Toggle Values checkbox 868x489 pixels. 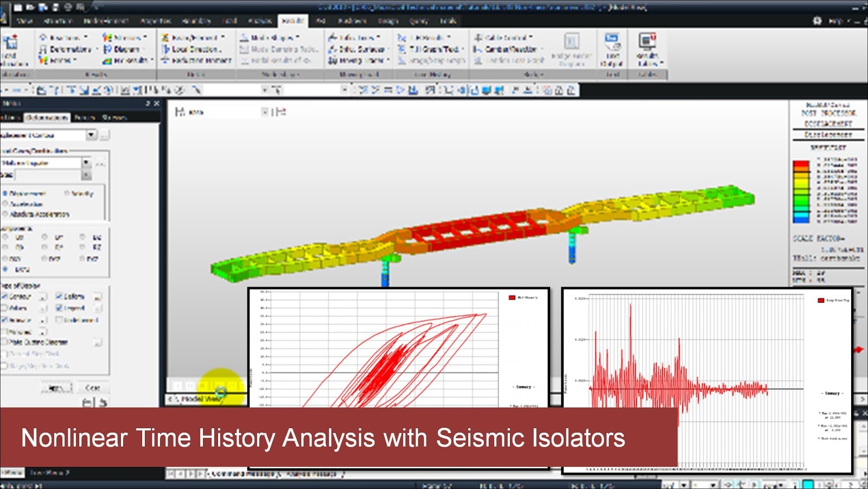4,308
